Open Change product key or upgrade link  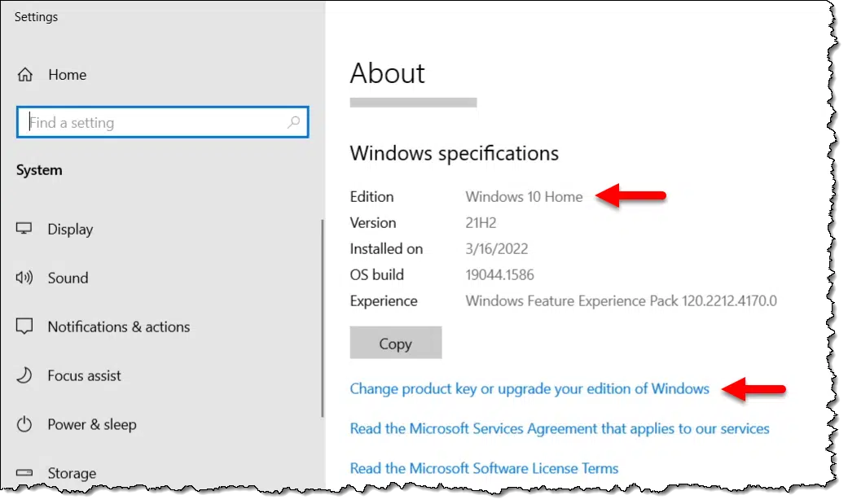[529, 389]
